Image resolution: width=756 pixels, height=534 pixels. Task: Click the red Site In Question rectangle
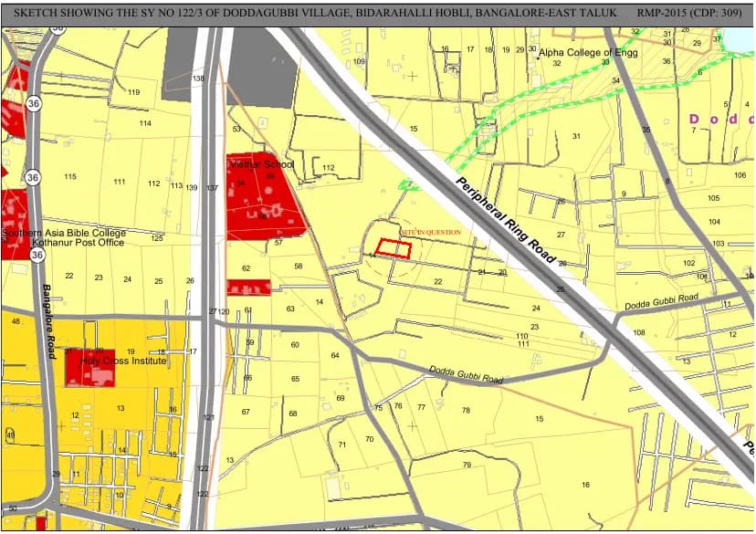[394, 248]
